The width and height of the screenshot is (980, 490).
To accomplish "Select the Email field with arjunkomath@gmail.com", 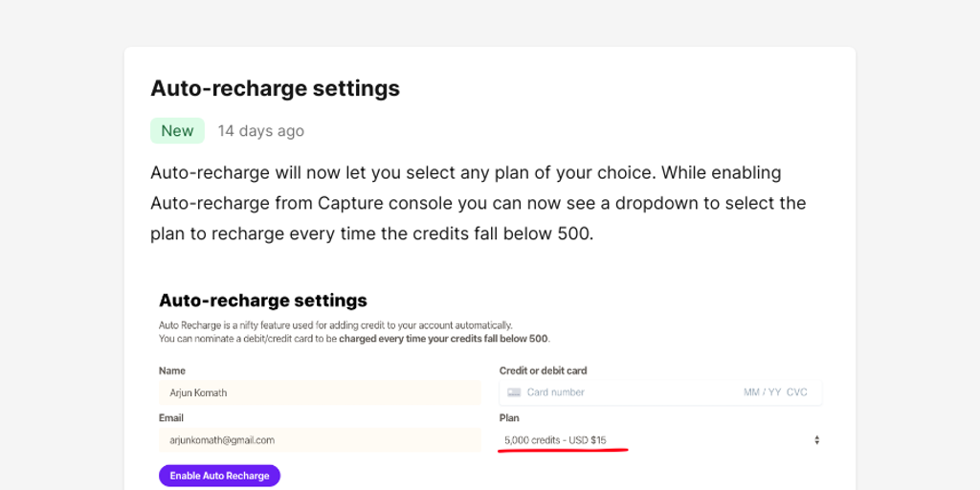I will click(x=320, y=440).
